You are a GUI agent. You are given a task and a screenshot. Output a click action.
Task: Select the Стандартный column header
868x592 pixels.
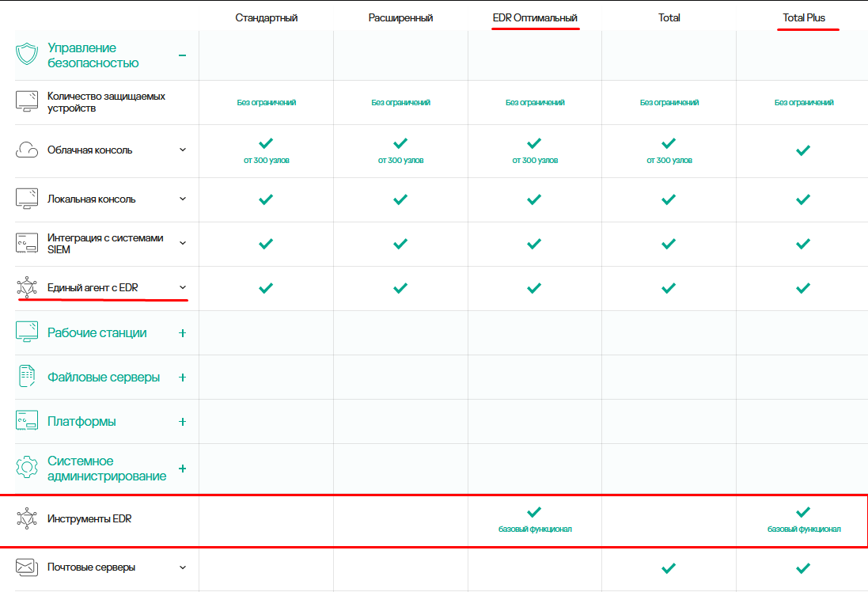pyautogui.click(x=267, y=17)
